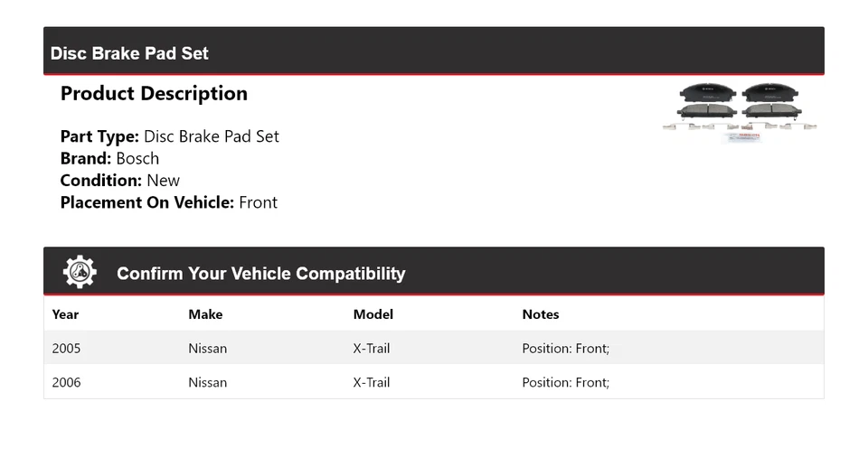The image size is (868, 467).
Task: Click X-Trail in the 2006 row
Action: pos(372,382)
